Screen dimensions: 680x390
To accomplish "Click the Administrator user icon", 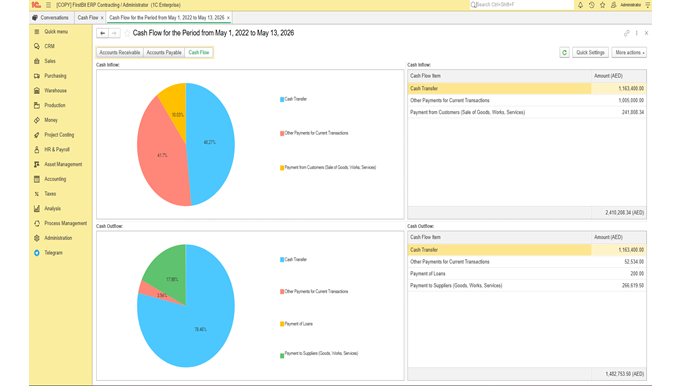I will [x=613, y=5].
